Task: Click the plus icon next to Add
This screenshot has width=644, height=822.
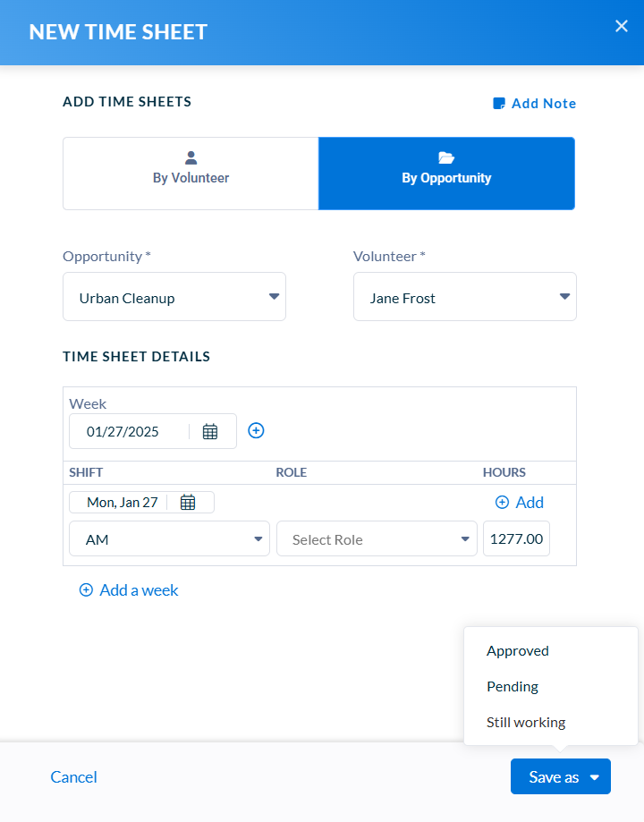Action: click(502, 502)
